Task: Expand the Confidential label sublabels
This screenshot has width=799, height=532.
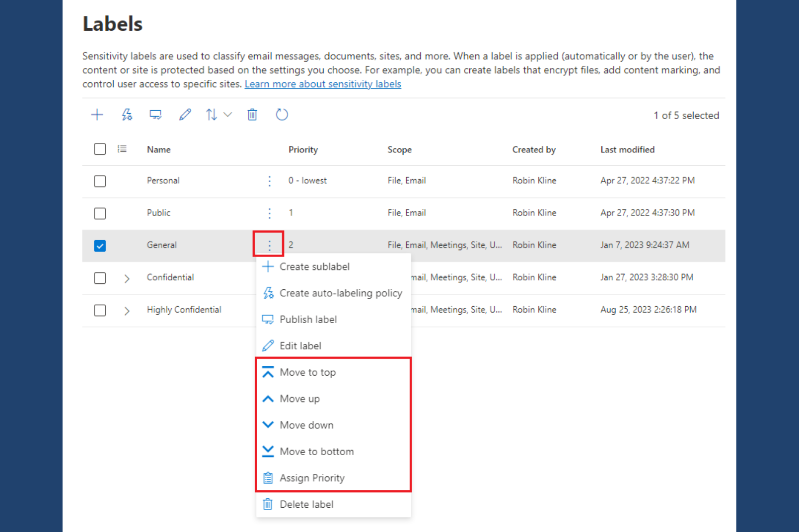Action: [127, 278]
